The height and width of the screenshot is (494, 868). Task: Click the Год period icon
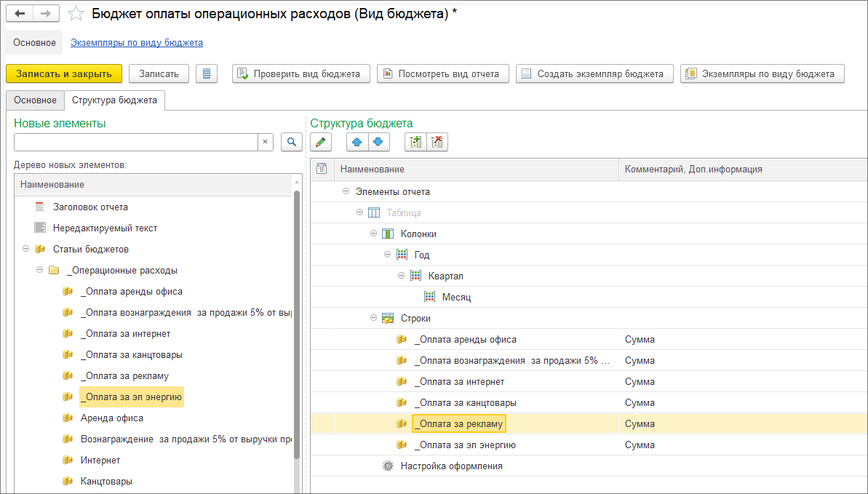pos(402,255)
